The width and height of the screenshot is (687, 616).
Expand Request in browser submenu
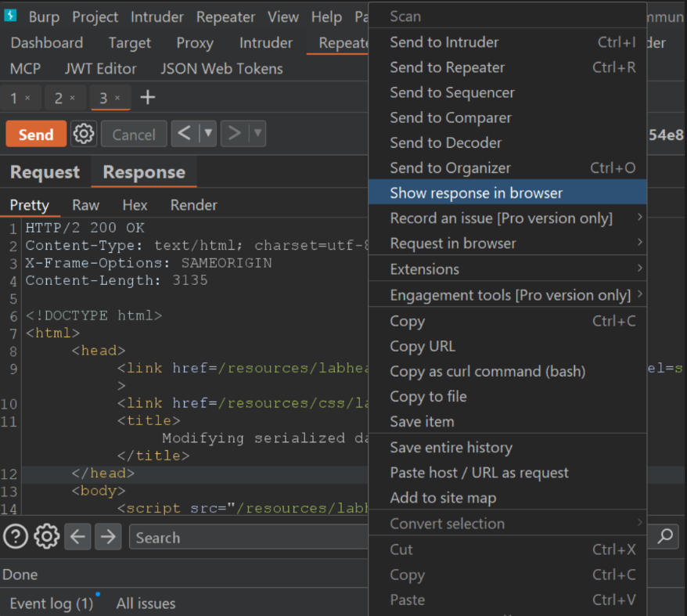coord(507,243)
